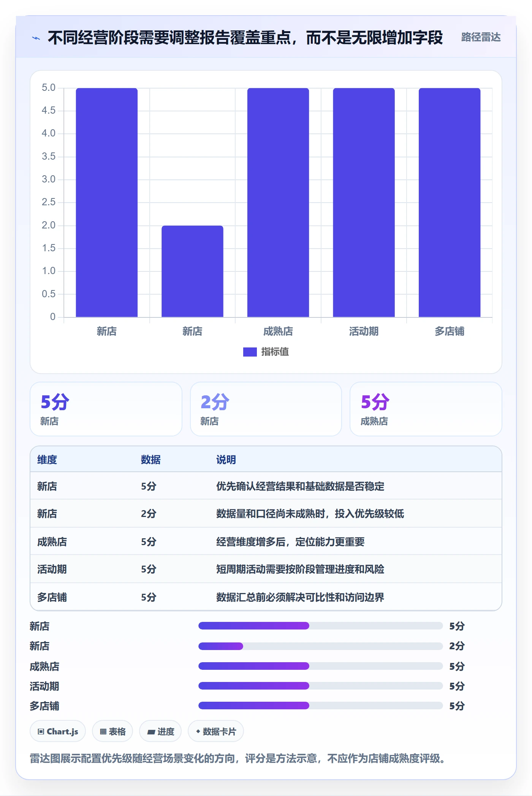Click 经营维度增多后，定位能力更重要 cell
The image size is (532, 796).
[x=290, y=542]
